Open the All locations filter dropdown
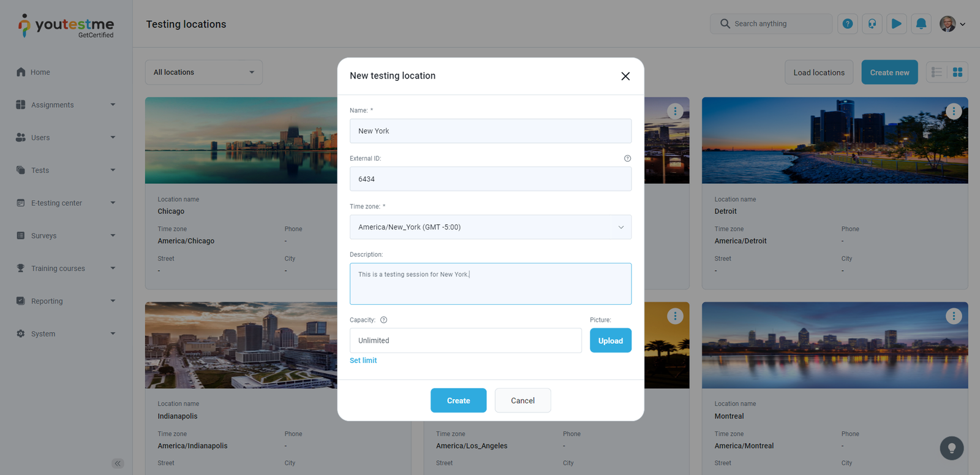Screen dimensions: 980x475 pyautogui.click(x=204, y=72)
